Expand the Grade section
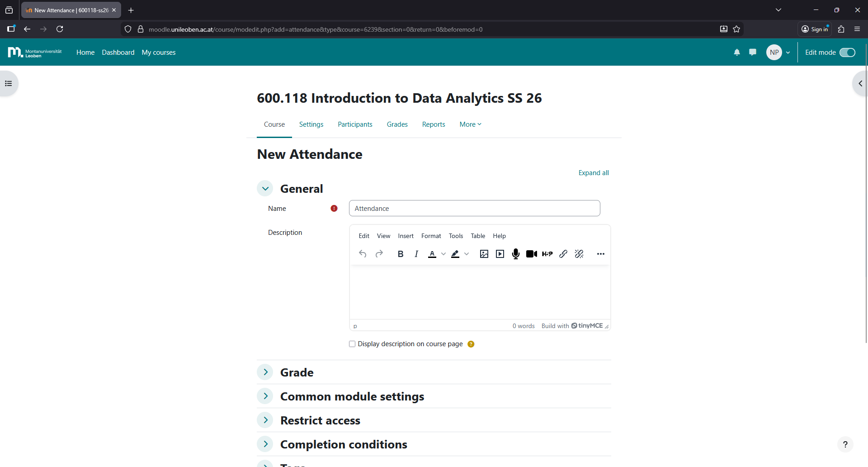 pyautogui.click(x=265, y=372)
